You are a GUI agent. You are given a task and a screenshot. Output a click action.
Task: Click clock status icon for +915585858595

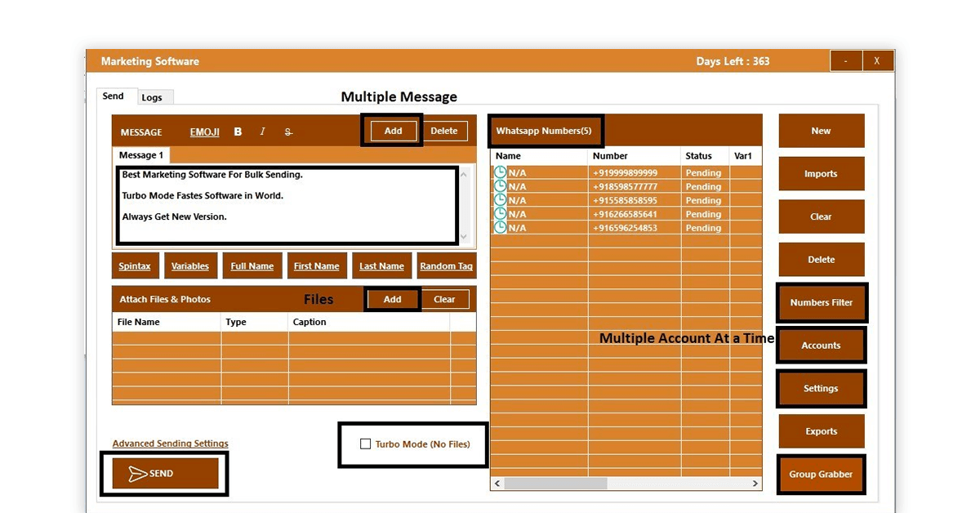500,200
